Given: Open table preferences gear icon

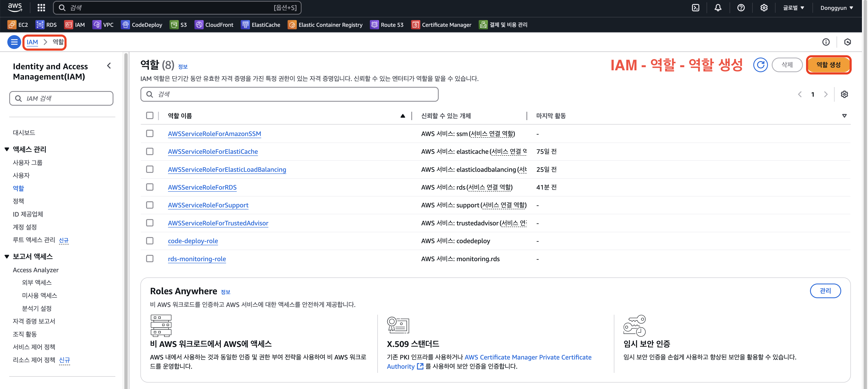Looking at the screenshot, I should [844, 94].
